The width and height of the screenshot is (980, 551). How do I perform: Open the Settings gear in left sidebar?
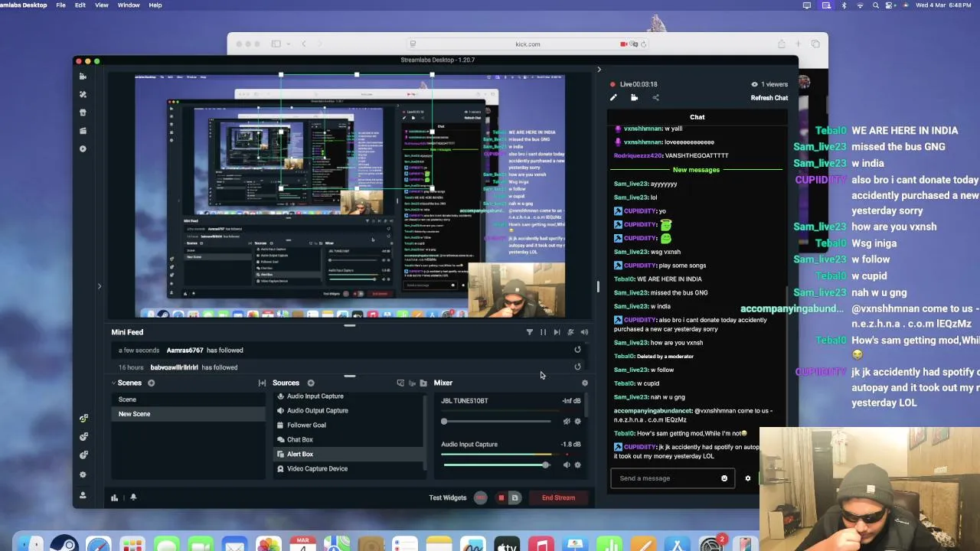tap(83, 474)
